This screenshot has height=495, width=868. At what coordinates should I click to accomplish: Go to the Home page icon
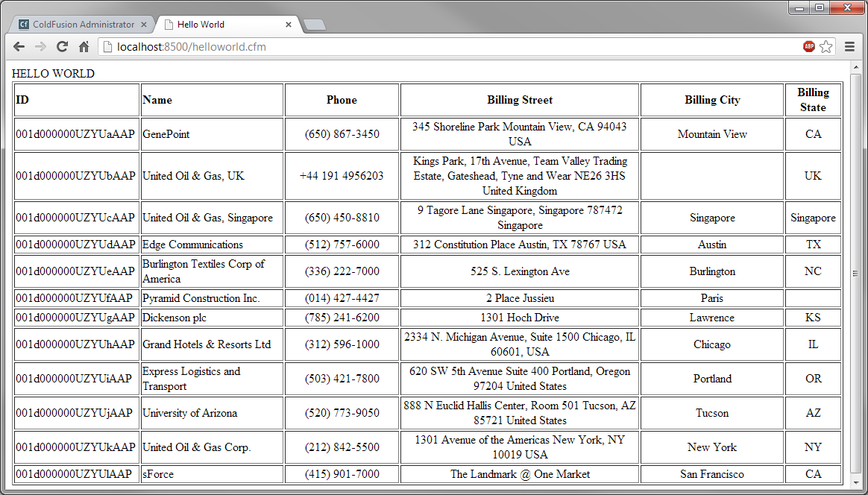[x=84, y=47]
